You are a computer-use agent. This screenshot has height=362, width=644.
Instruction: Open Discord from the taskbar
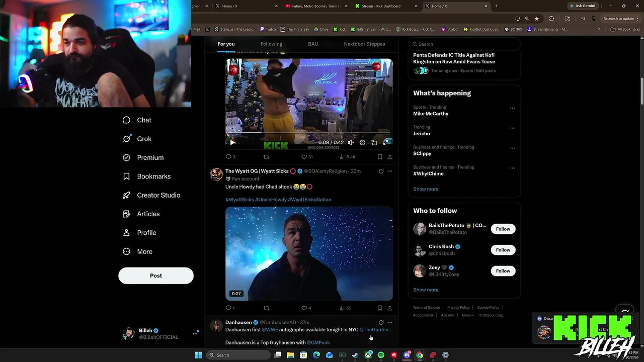click(407, 355)
